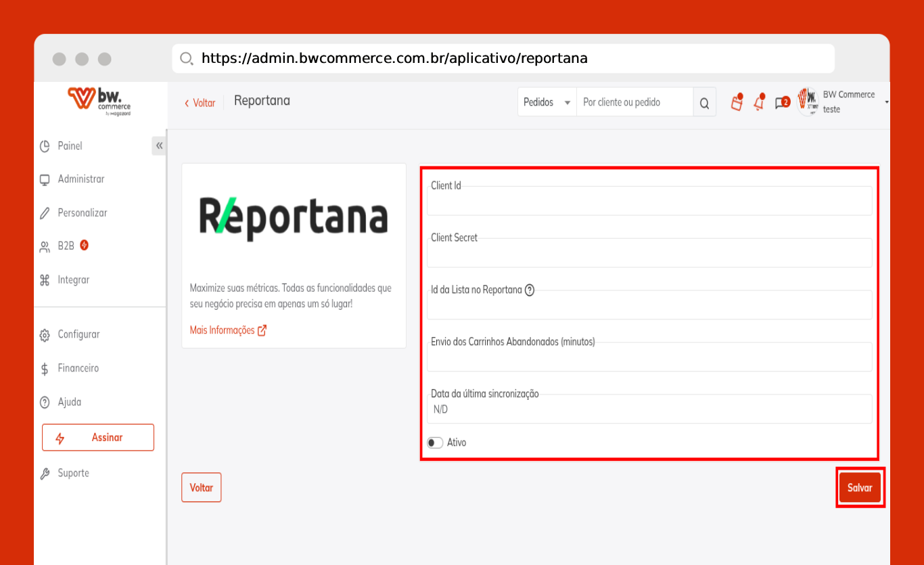Image resolution: width=924 pixels, height=565 pixels.
Task: Click the help icon beside Id da Lista
Action: [x=530, y=290]
